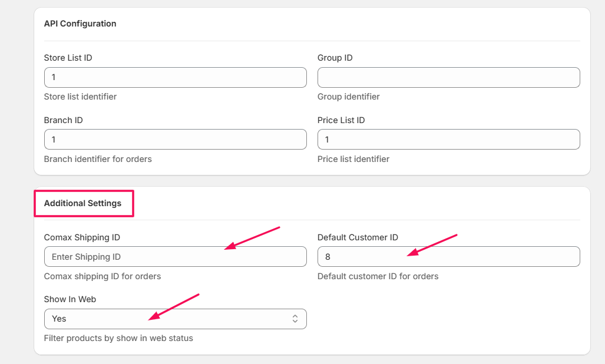Click the Show In Web label
The image size is (605, 364).
coord(70,299)
